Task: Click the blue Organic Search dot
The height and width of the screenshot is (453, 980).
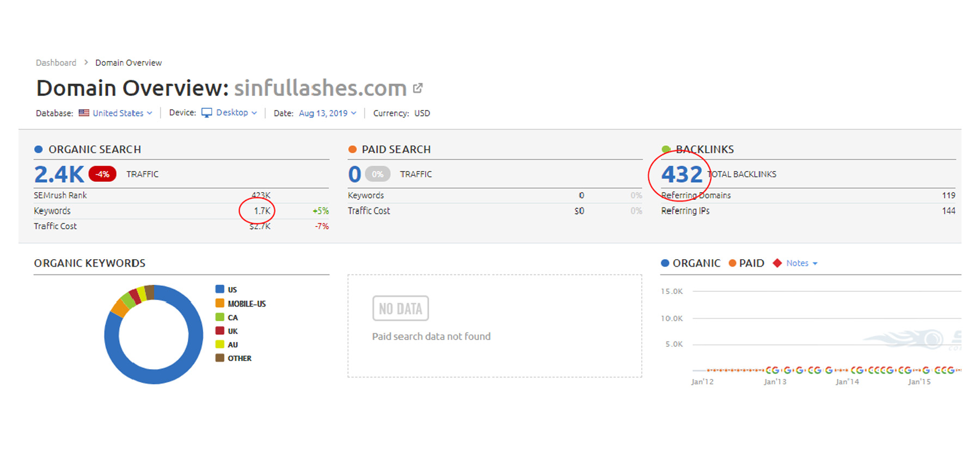Action: coord(39,149)
